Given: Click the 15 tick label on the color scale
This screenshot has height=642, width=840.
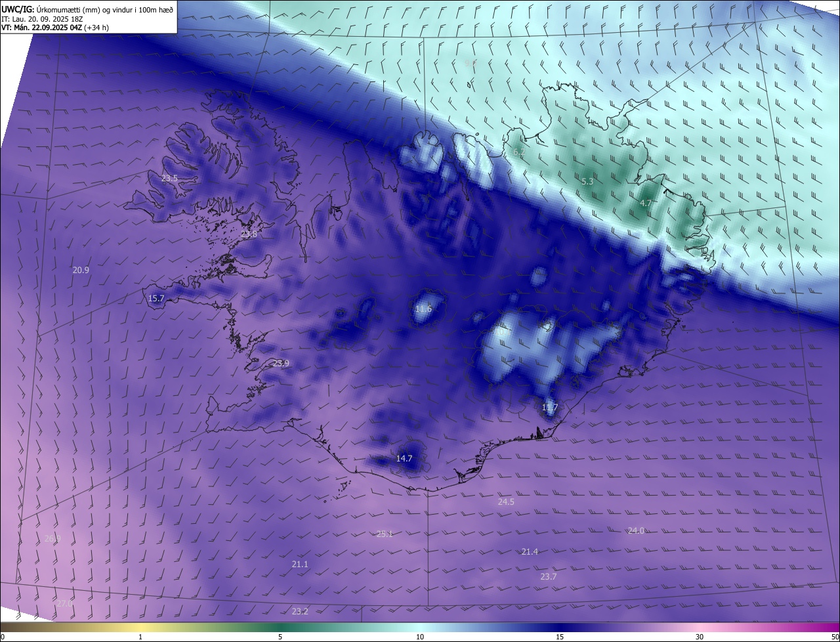Looking at the screenshot, I should pyautogui.click(x=560, y=637).
